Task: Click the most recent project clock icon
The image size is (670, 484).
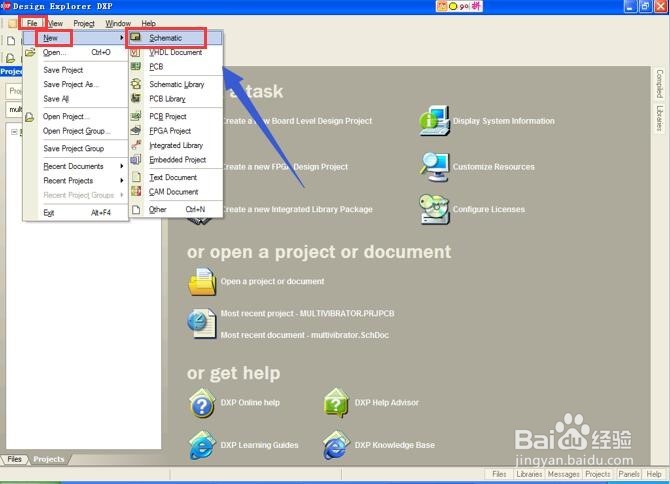Action: point(202,323)
